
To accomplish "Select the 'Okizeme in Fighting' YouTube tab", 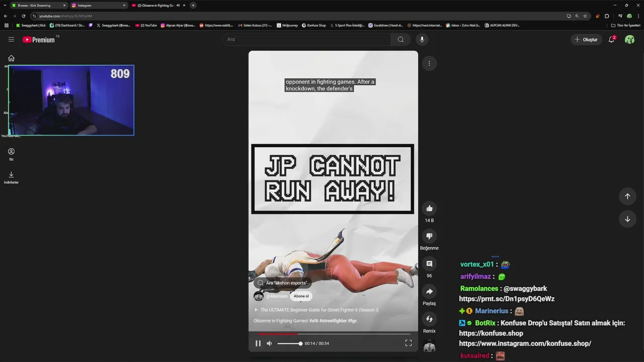I will pyautogui.click(x=158, y=5).
